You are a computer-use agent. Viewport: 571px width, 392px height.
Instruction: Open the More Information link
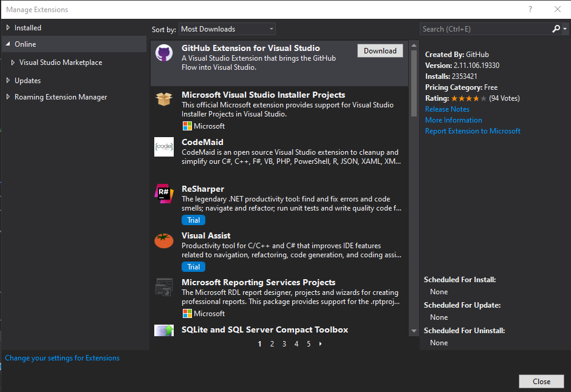[x=453, y=120]
